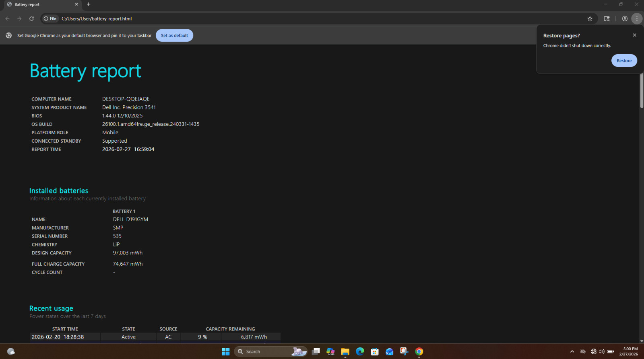Click the full charge capacity 74,647 mWh
644x359 pixels.
point(128,264)
